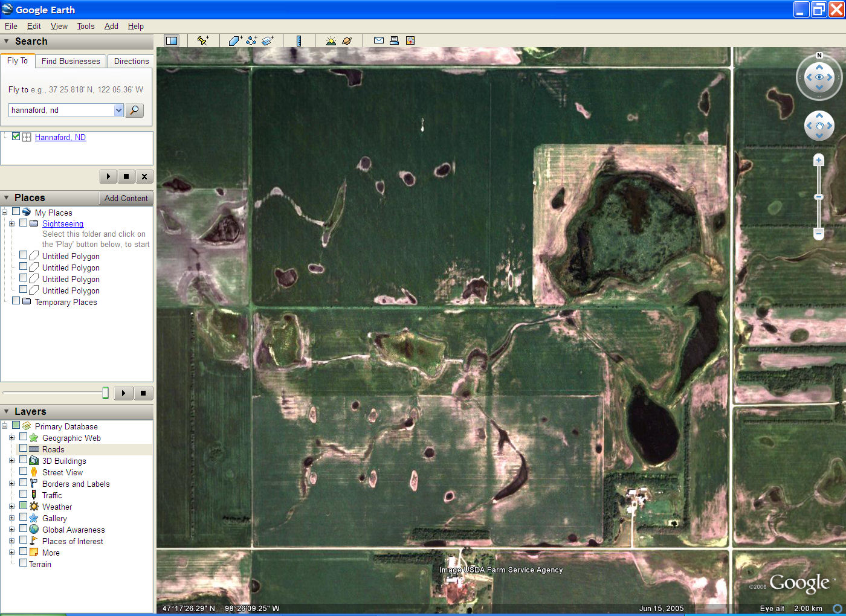
Task: Switch to Directions tab
Action: click(x=131, y=61)
